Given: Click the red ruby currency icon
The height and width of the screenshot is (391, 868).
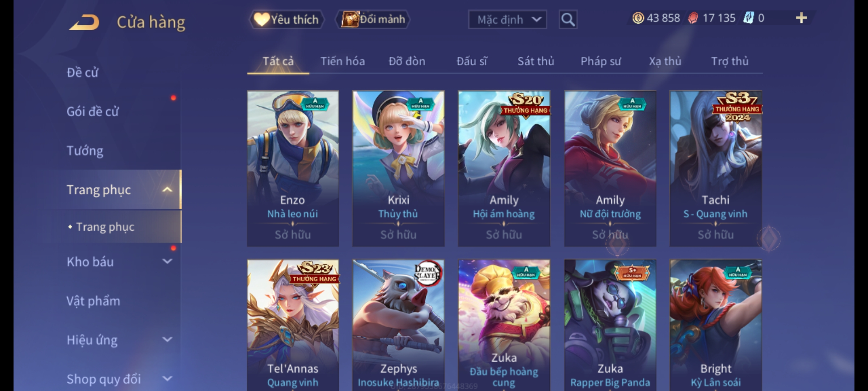Looking at the screenshot, I should (693, 18).
